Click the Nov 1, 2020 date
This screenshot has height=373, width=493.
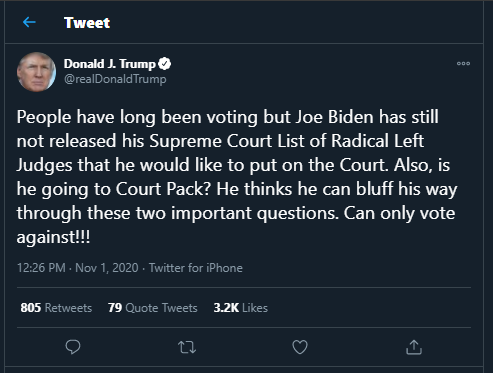(107, 268)
